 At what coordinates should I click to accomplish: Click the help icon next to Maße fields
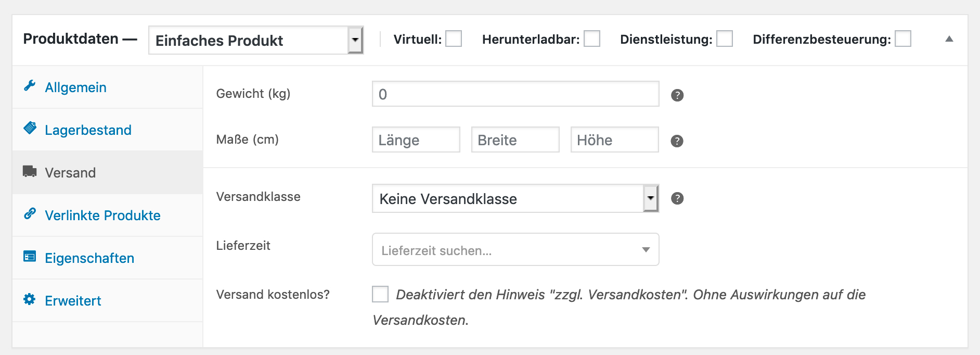(677, 141)
